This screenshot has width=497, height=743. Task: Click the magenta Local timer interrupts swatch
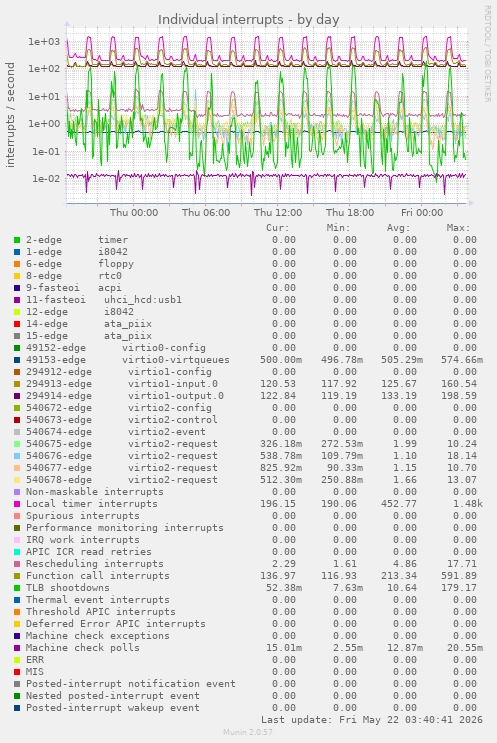point(17,504)
